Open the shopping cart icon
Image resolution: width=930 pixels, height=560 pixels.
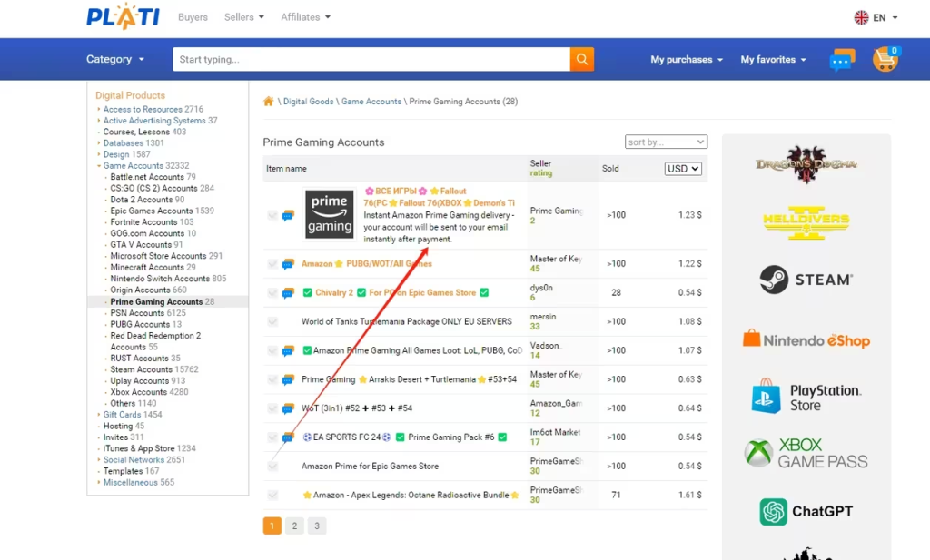885,59
